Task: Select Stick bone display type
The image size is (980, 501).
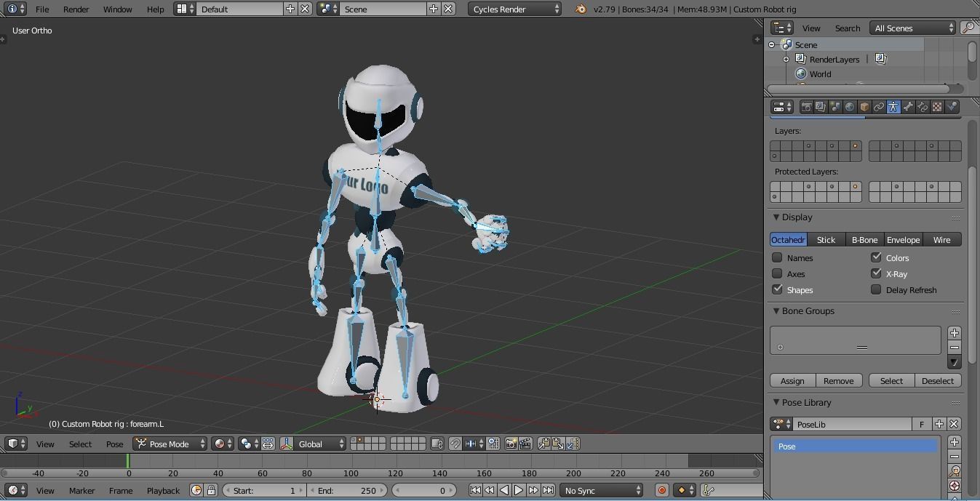Action: point(826,240)
